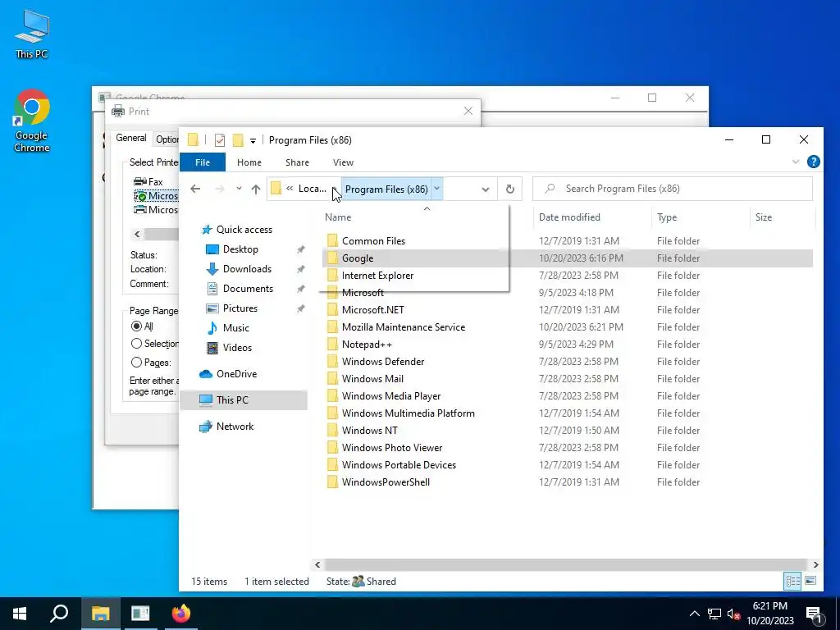Click File Explorer taskbar icon

pyautogui.click(x=100, y=614)
